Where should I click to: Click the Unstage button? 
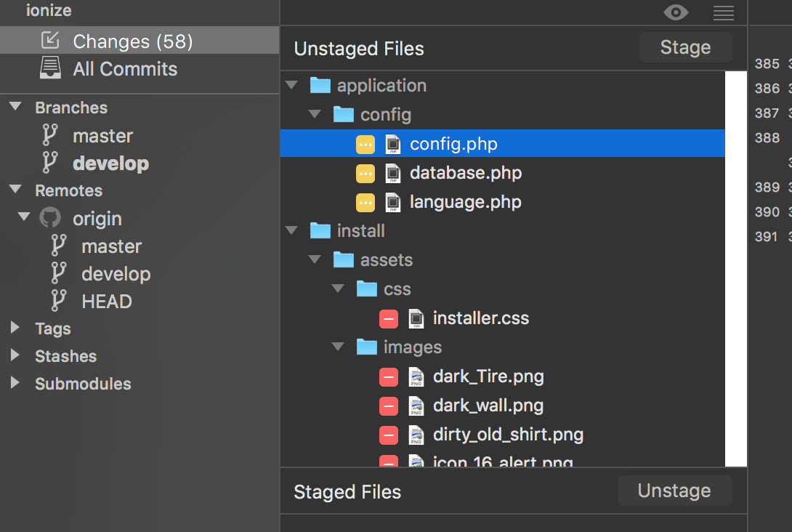coord(674,491)
